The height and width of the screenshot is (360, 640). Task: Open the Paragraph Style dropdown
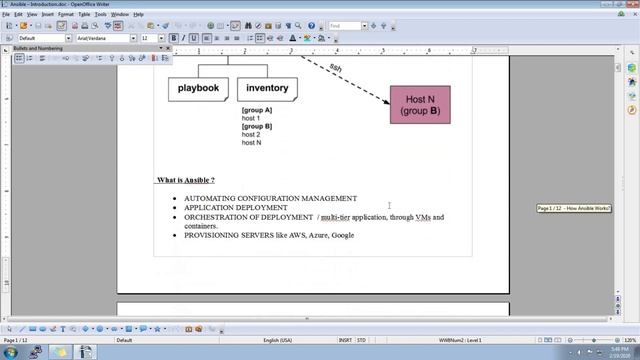[68, 38]
